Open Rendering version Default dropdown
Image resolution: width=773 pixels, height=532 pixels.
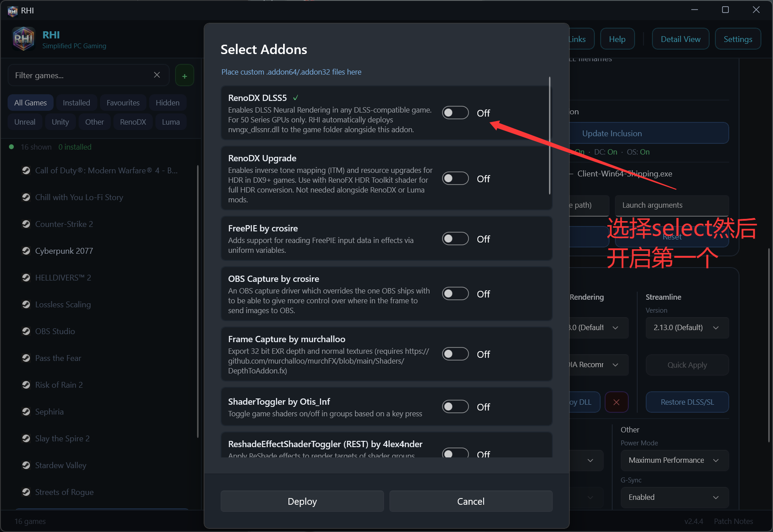(x=599, y=327)
